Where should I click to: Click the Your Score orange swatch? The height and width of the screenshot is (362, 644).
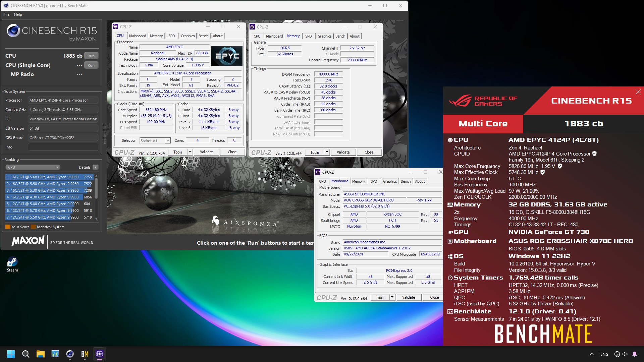point(8,227)
